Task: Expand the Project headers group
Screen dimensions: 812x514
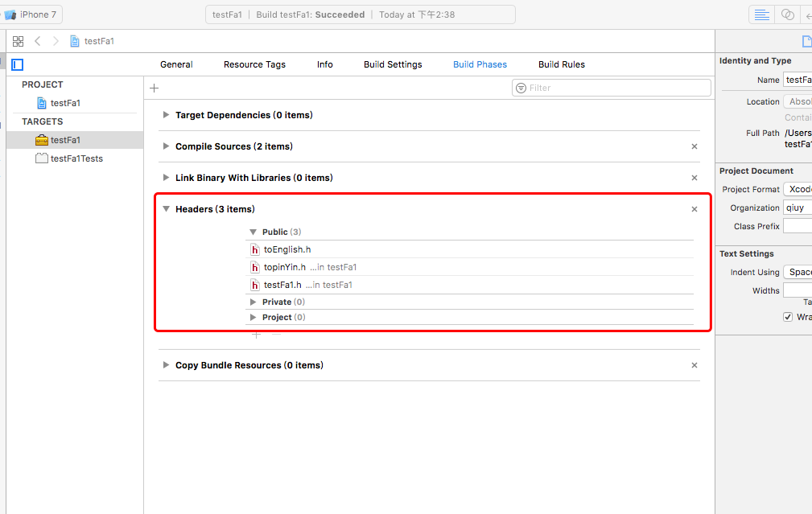Action: click(x=253, y=317)
